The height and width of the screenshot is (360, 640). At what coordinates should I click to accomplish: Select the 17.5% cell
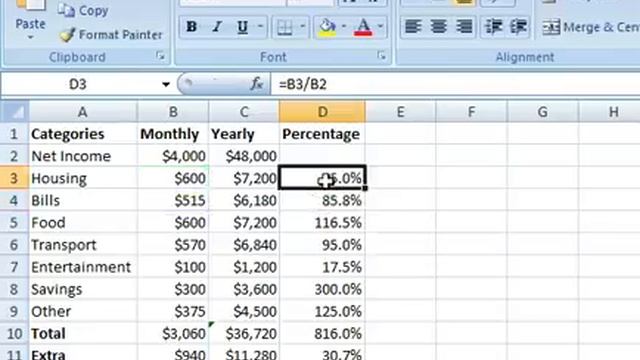pos(322,267)
